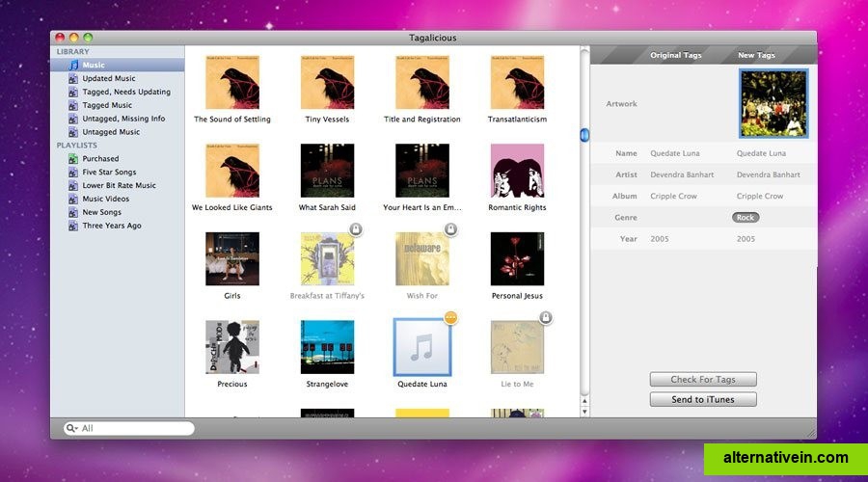Click the Romantic Rights title text
This screenshot has height=482, width=868.
click(x=517, y=207)
